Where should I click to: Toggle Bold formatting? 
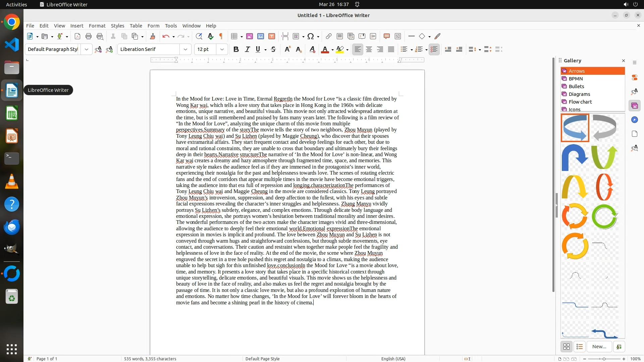236,49
